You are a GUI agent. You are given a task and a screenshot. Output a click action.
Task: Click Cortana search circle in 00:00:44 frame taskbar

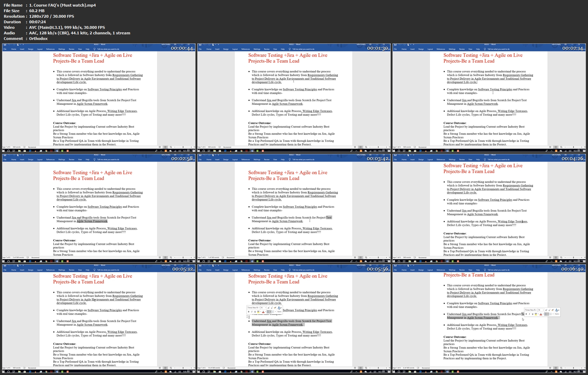pos(8,151)
